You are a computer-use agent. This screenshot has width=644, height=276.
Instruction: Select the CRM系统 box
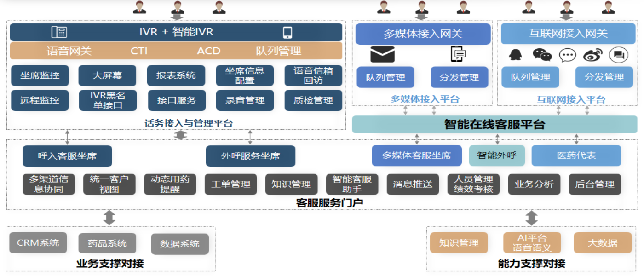pos(38,243)
